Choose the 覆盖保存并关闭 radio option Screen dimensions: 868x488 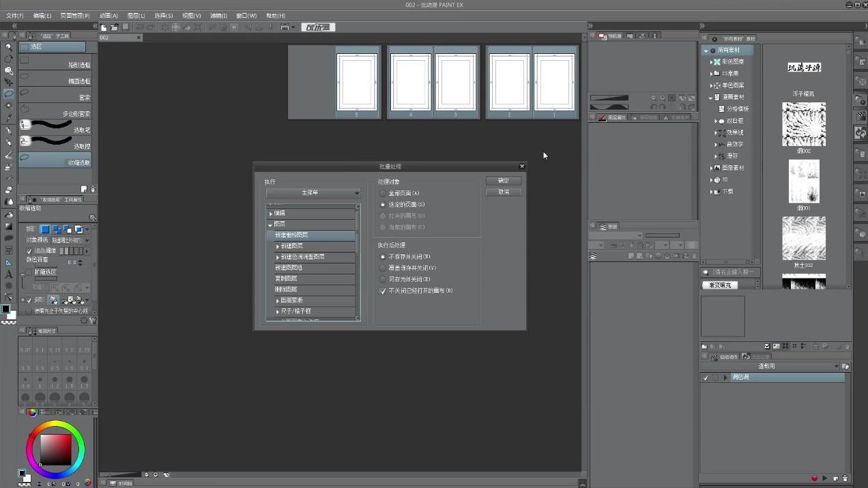click(x=383, y=268)
